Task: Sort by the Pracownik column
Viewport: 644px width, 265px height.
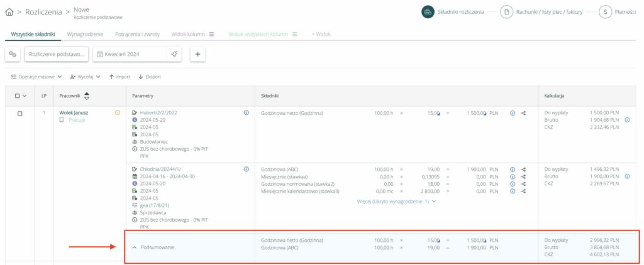Action: (x=87, y=95)
